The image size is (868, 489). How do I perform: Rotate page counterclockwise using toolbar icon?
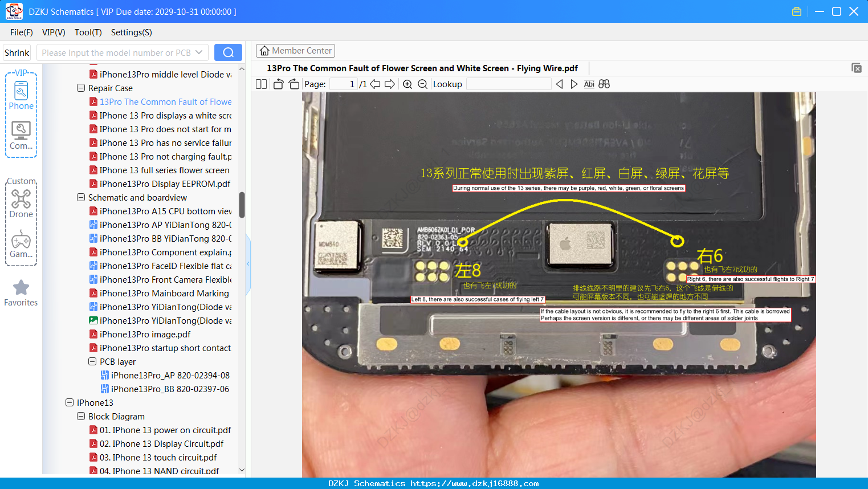[278, 84]
